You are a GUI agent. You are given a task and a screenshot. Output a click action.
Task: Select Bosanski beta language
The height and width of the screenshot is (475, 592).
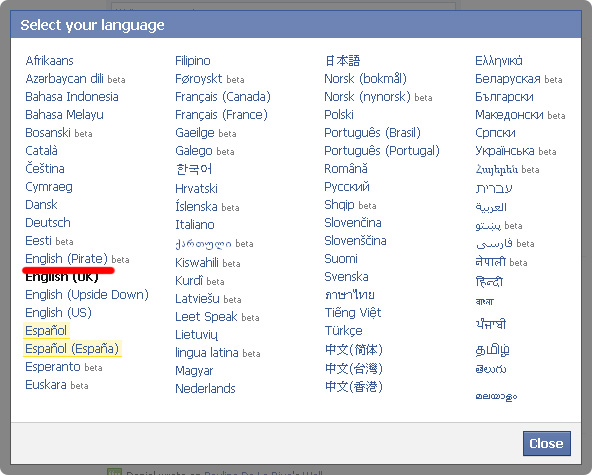[48, 133]
